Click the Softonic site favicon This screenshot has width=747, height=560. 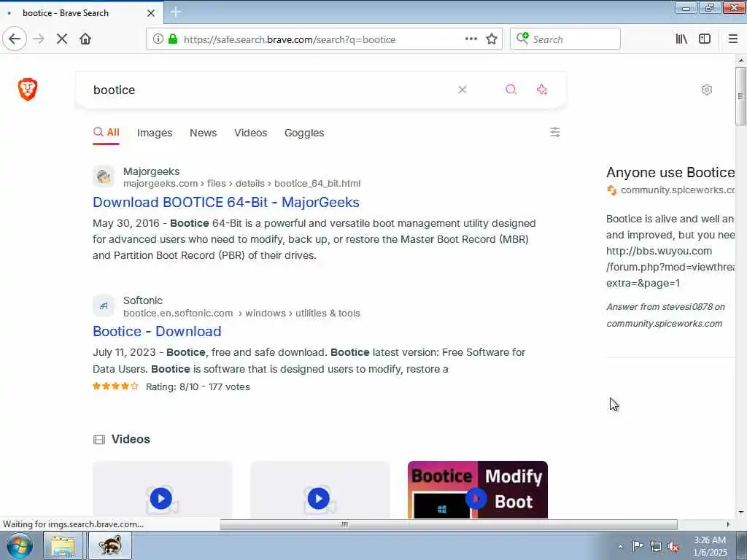(104, 306)
